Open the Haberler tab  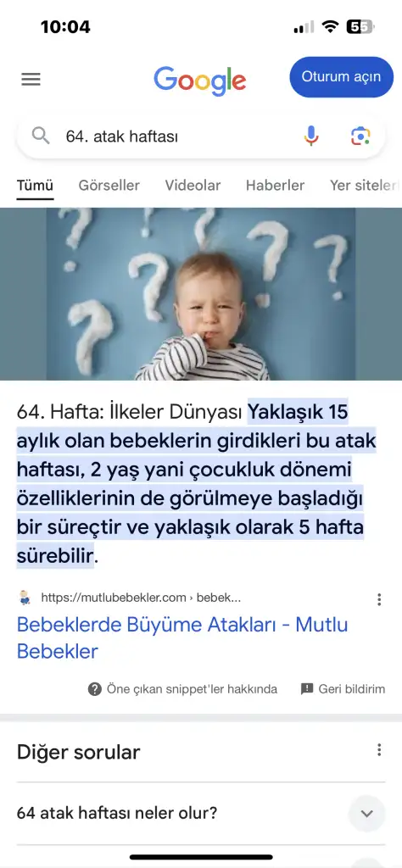pos(275,186)
